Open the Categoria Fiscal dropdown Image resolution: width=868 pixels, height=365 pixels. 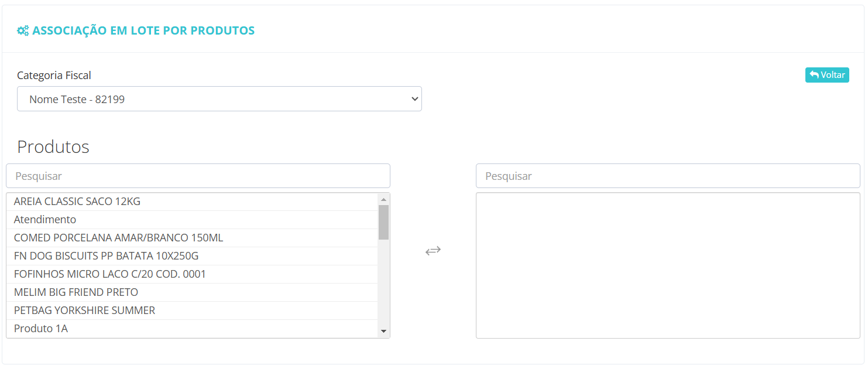click(219, 99)
